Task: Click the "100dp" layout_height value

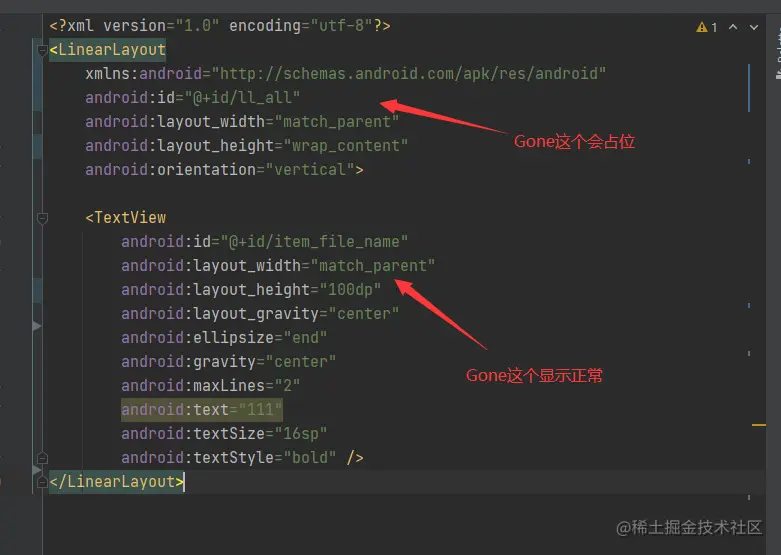Action: pyautogui.click(x=350, y=289)
